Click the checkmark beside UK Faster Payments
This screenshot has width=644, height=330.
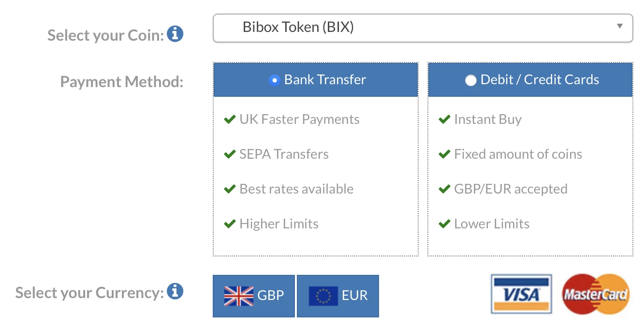230,119
